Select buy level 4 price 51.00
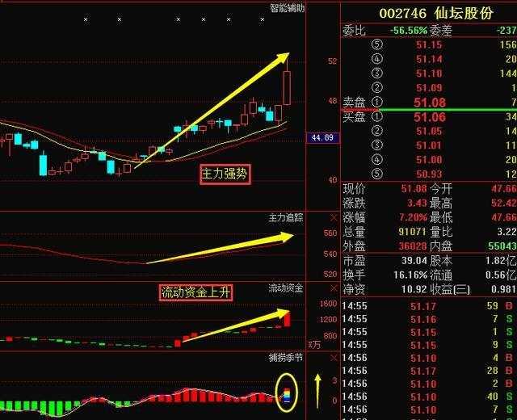 tap(429, 160)
